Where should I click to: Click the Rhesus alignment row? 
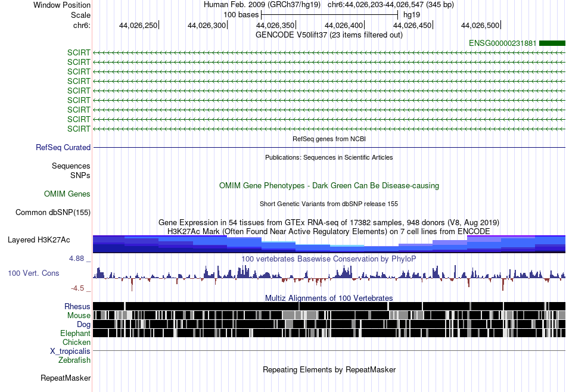point(329,306)
